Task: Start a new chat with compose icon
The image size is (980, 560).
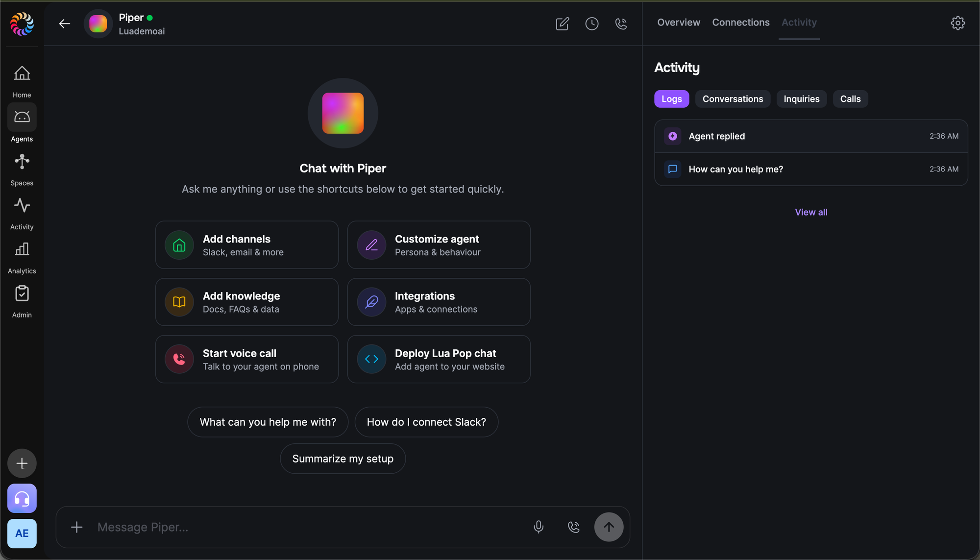Action: [563, 24]
